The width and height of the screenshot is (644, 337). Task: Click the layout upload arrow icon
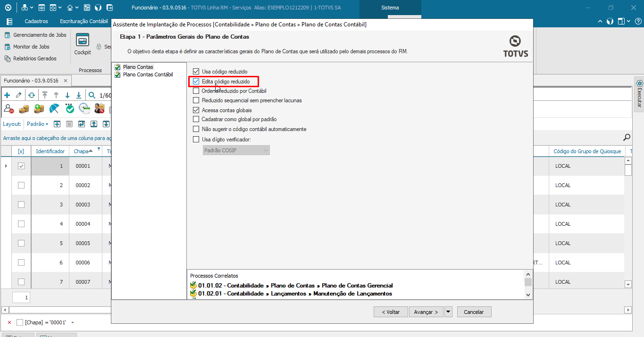(x=94, y=124)
